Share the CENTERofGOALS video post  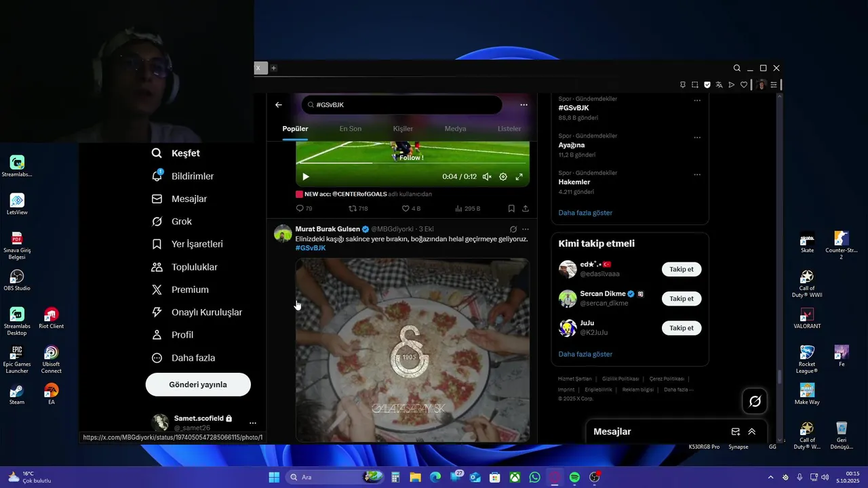(526, 209)
